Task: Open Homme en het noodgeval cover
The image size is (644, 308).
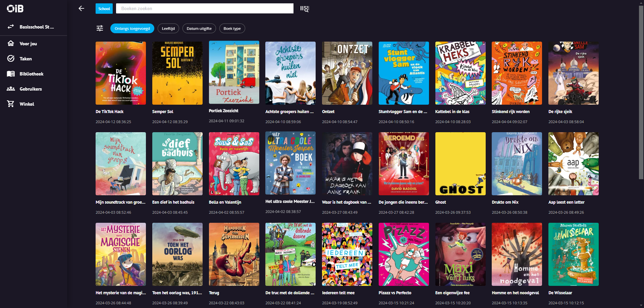Action: click(x=517, y=254)
